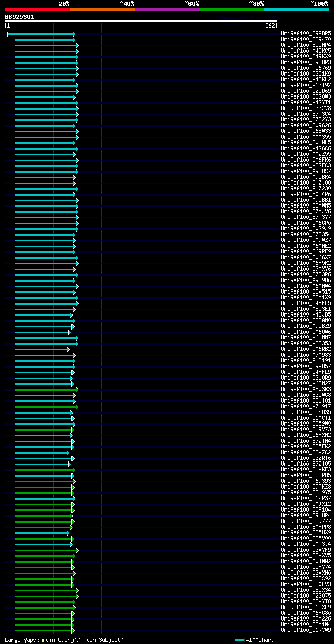Select the UniRef100_P12192 label
Viewport: 334px width, 644px height.
(306, 85)
